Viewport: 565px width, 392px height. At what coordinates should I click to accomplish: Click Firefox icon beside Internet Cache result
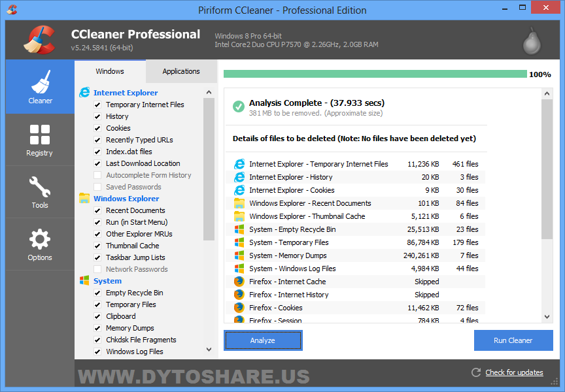pyautogui.click(x=239, y=282)
